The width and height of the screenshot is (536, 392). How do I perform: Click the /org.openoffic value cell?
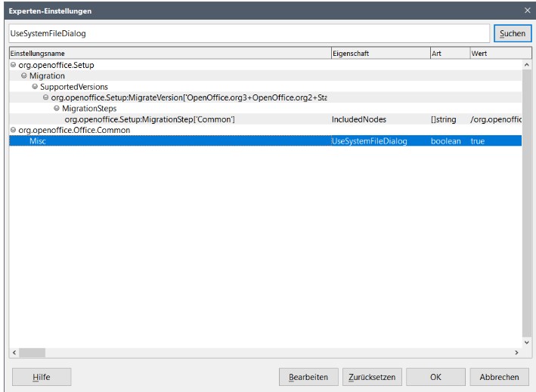496,119
